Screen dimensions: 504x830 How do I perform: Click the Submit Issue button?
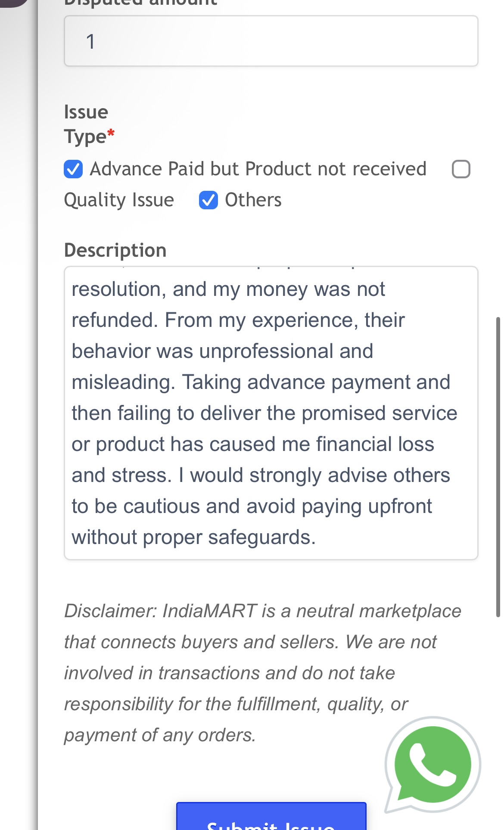click(x=271, y=818)
